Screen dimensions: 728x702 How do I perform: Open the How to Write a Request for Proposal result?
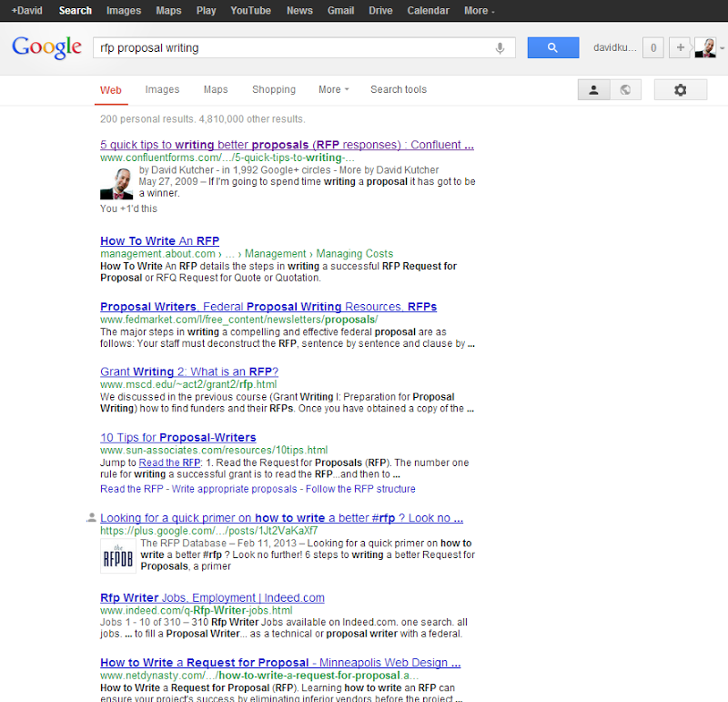pyautogui.click(x=280, y=663)
